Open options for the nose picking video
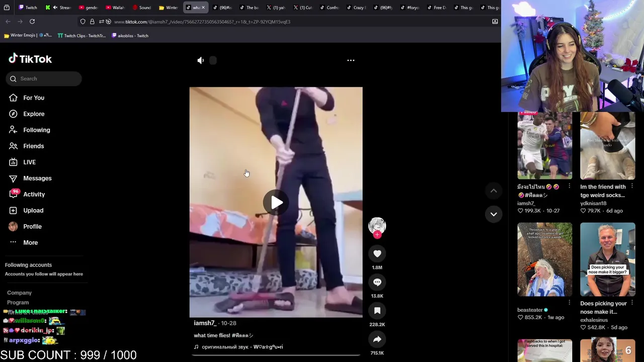The image size is (644, 362). pos(632,303)
